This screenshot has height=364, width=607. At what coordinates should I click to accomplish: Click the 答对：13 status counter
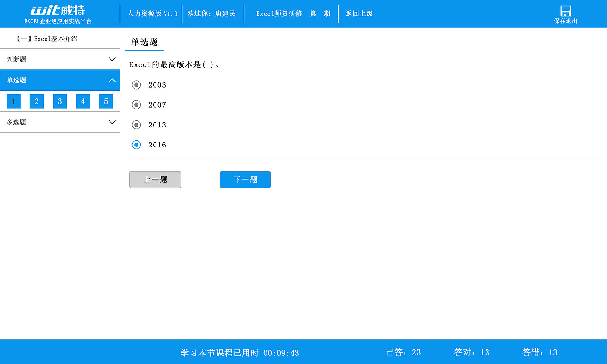471,352
